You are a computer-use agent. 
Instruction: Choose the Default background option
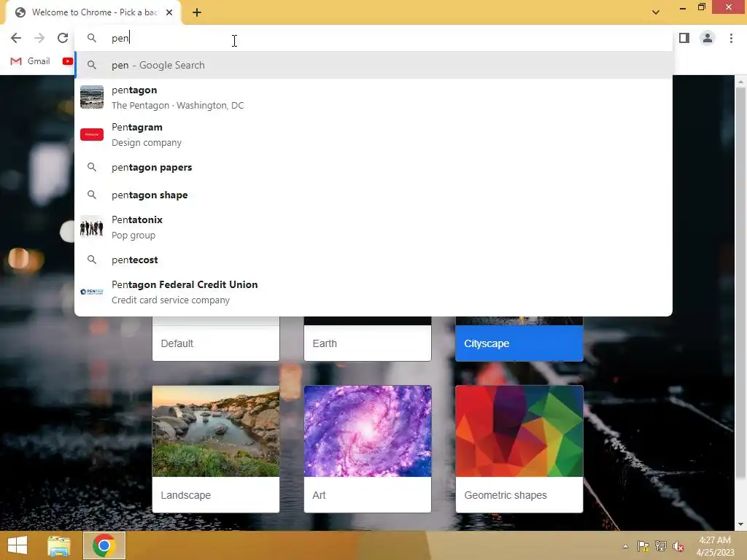click(x=216, y=339)
